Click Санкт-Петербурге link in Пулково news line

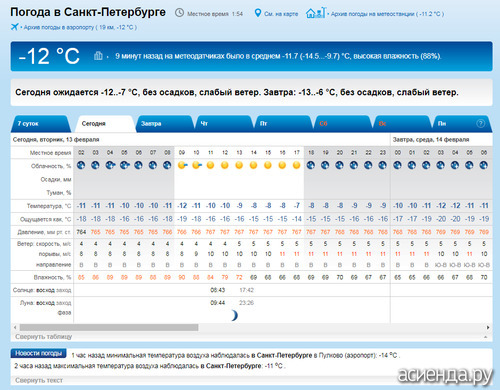pyautogui.click(x=284, y=355)
